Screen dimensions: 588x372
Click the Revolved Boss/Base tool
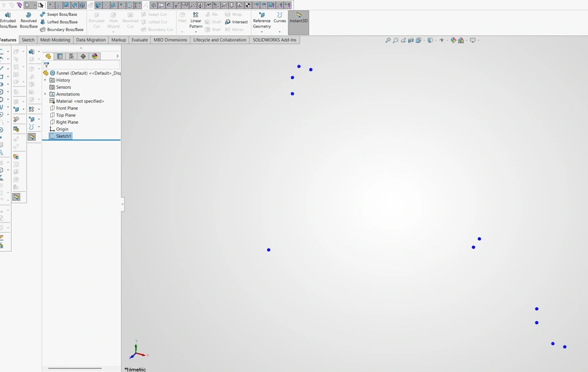[x=29, y=20]
